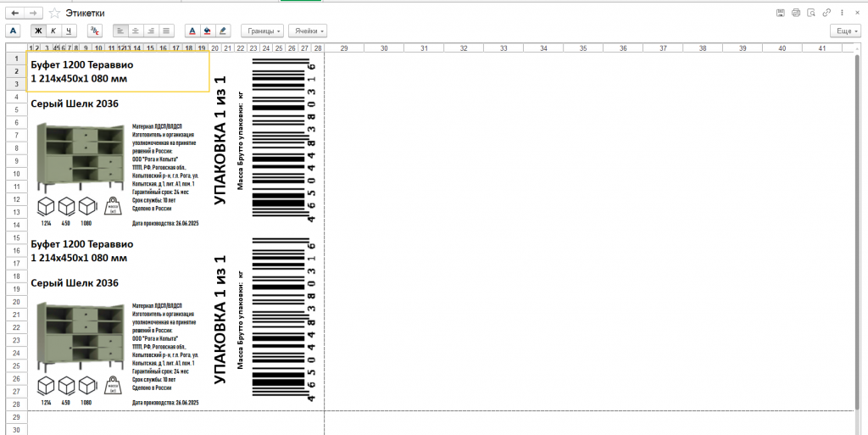The width and height of the screenshot is (868, 435).
Task: Print the labels with the printer icon
Action: [796, 13]
